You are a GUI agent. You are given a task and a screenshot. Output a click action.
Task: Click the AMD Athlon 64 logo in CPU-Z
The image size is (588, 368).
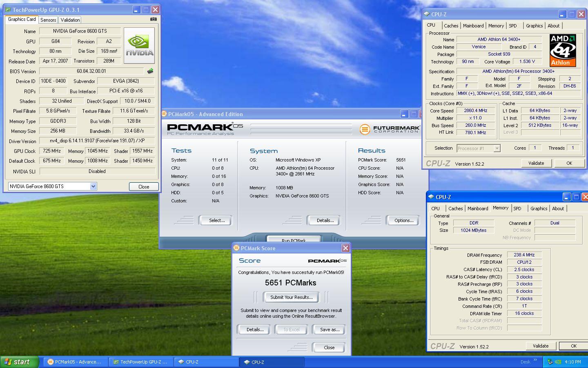[x=563, y=50]
